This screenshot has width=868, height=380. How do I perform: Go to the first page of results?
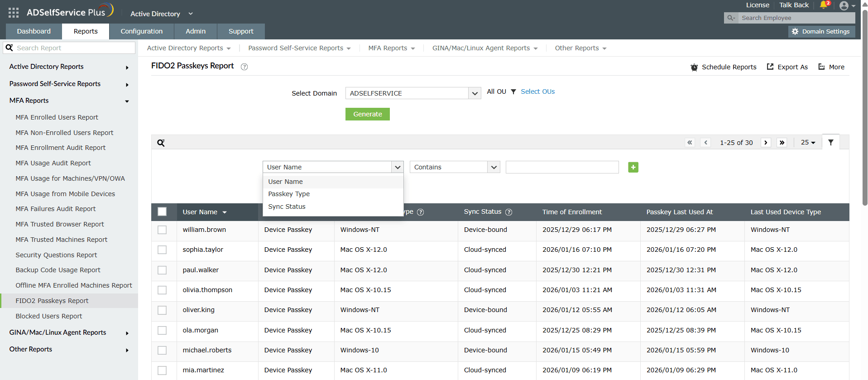point(690,142)
